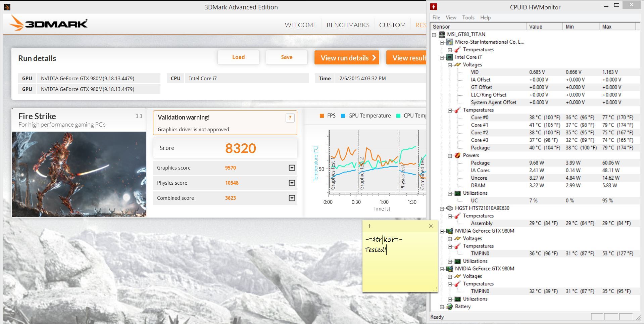Expand the Graphics score details
644x324 pixels.
(292, 168)
